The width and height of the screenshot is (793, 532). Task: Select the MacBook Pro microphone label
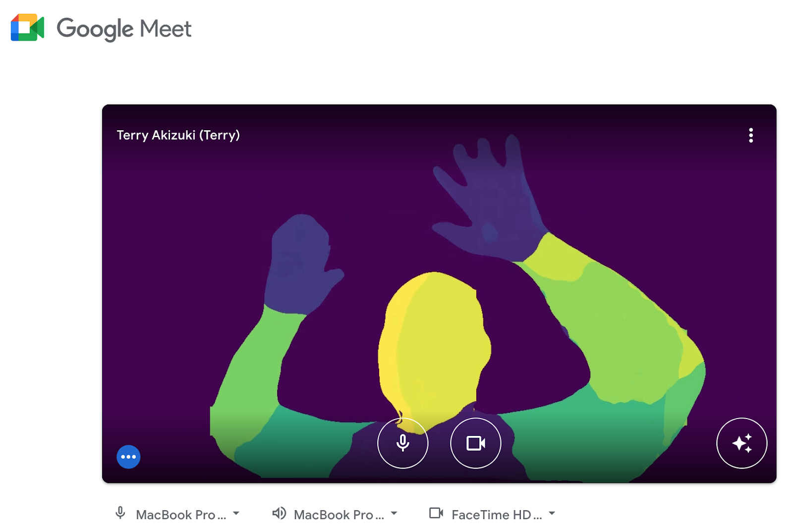point(181,515)
